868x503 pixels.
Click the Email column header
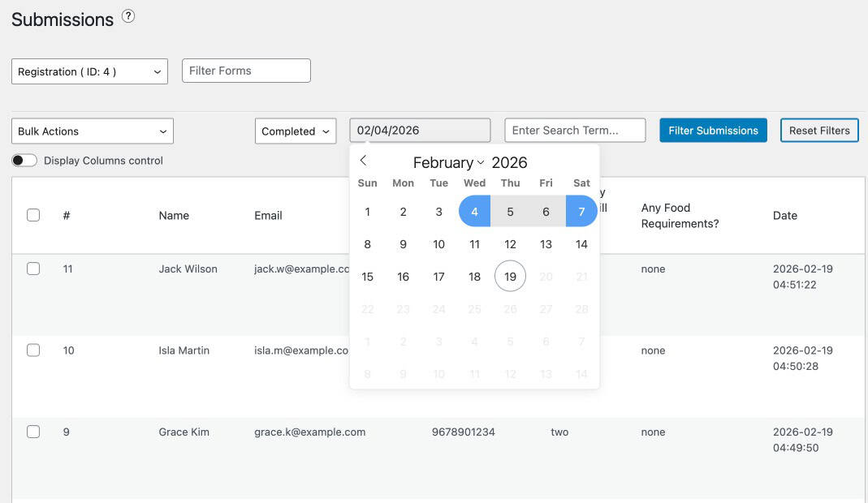[268, 215]
